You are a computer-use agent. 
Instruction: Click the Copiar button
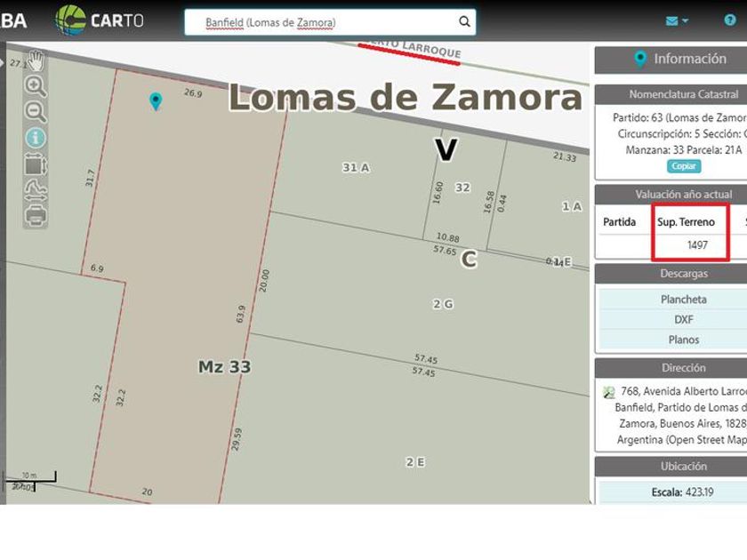(x=684, y=166)
